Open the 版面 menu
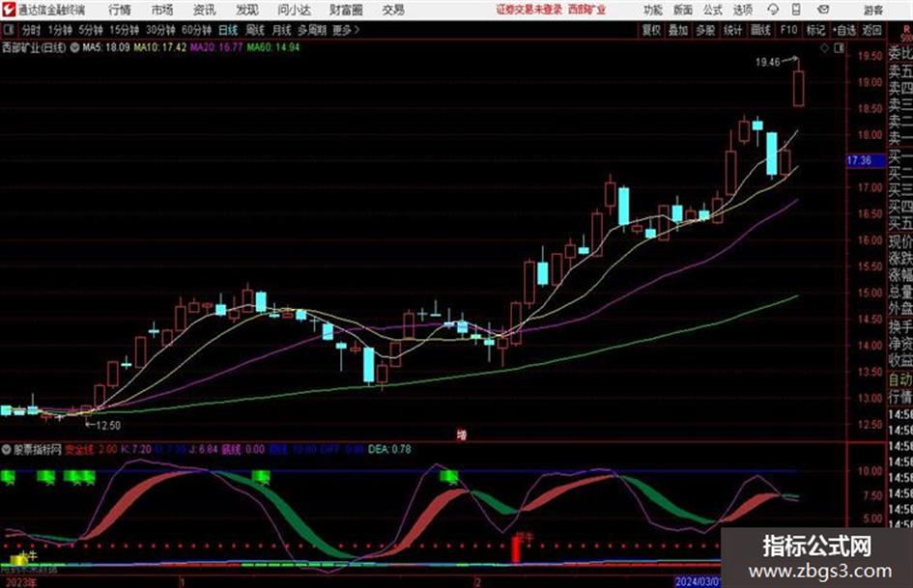The width and height of the screenshot is (913, 588). pos(683,10)
